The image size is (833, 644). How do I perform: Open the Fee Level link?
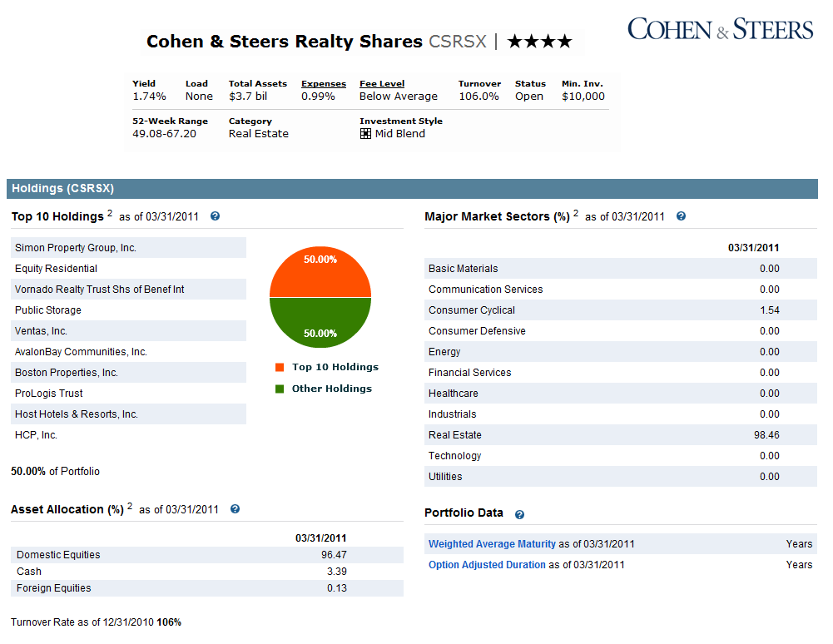point(381,83)
